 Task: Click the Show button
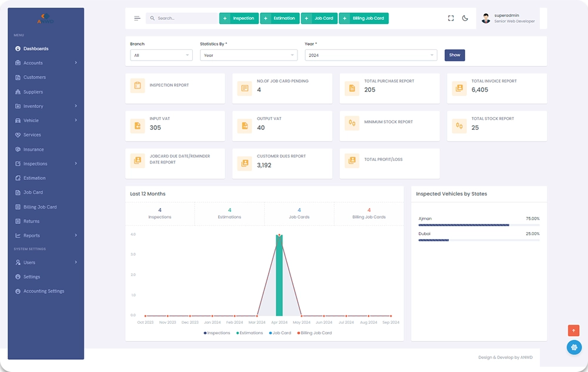point(455,55)
